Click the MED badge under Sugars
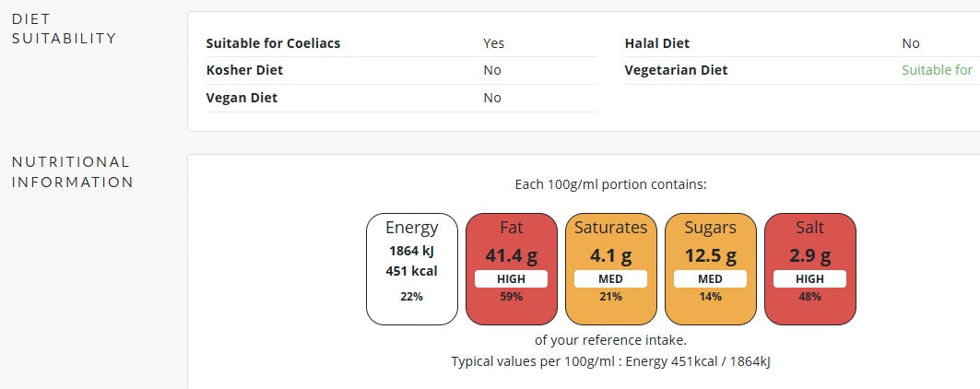This screenshot has width=980, height=389. click(711, 278)
